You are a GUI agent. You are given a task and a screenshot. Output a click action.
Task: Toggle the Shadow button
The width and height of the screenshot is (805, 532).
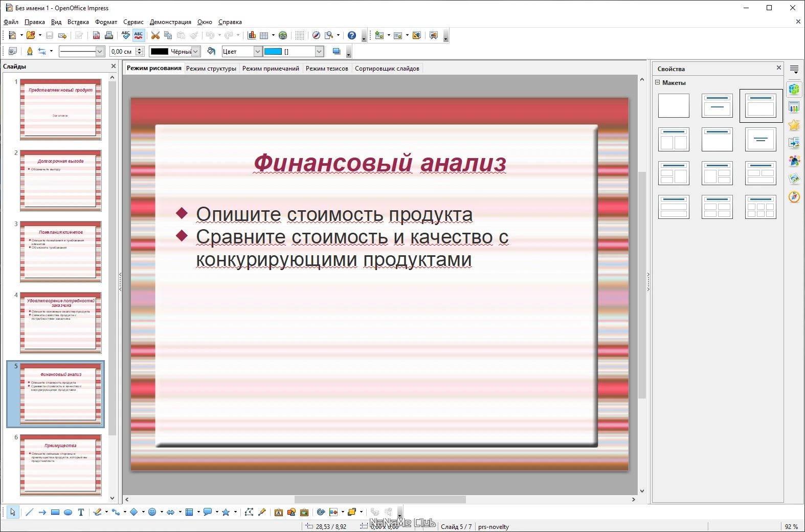coord(336,51)
